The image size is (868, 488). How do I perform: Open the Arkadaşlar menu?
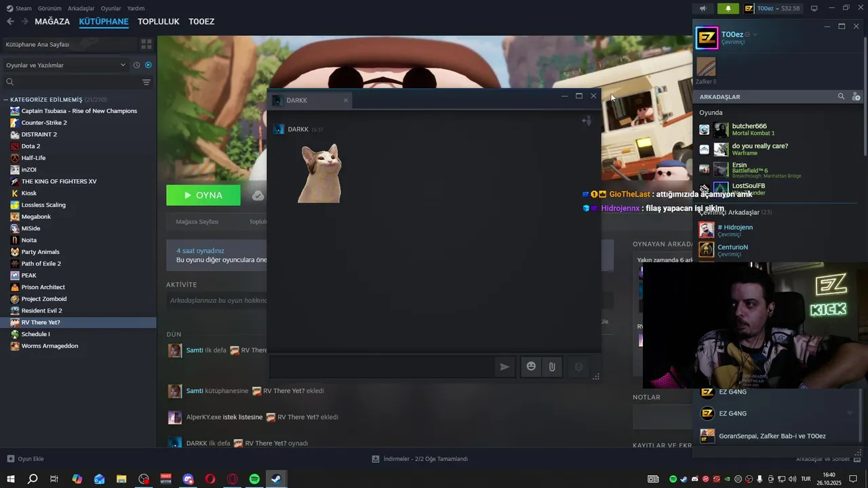(x=81, y=8)
